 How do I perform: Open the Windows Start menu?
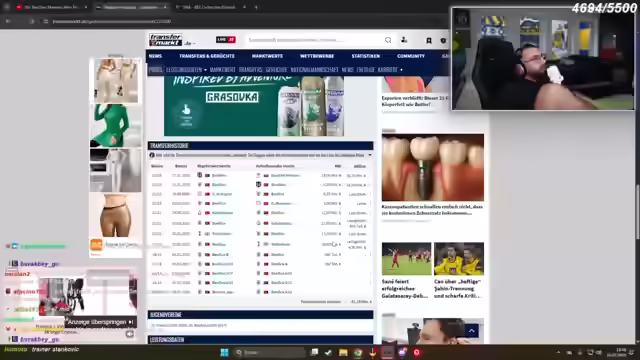coord(224,353)
